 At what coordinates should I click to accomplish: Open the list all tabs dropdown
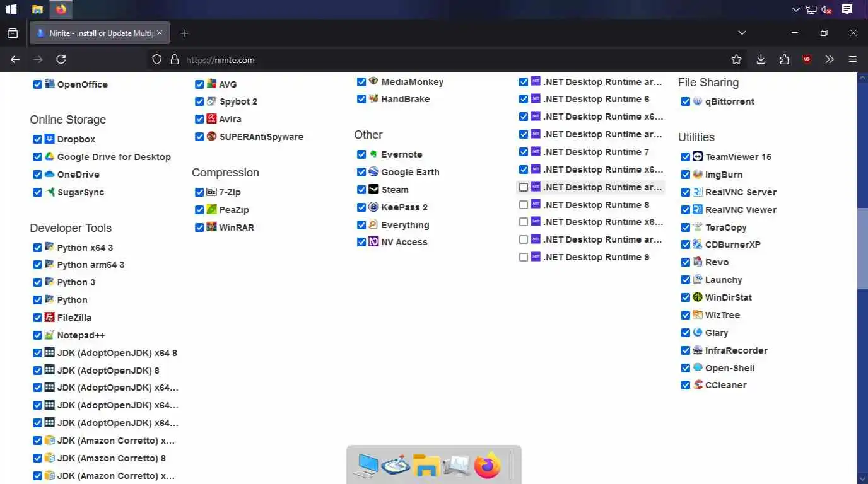point(742,33)
